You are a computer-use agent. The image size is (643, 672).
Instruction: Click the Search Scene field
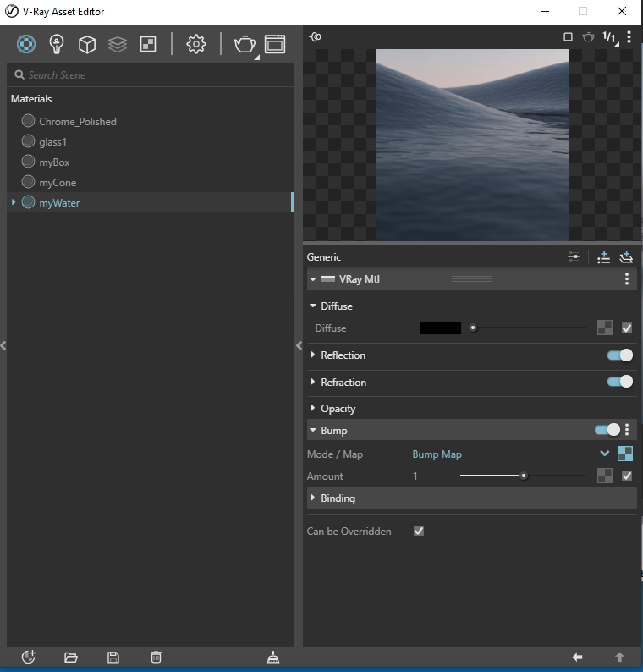(151, 75)
